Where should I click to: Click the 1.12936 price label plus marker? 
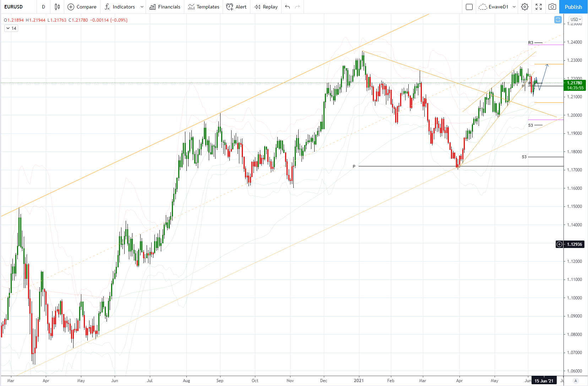point(559,244)
